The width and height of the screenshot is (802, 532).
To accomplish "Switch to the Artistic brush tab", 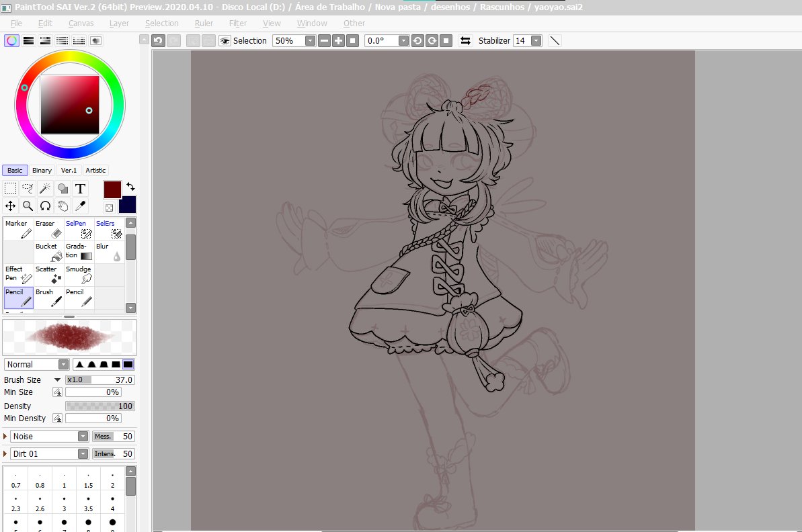I will (95, 170).
